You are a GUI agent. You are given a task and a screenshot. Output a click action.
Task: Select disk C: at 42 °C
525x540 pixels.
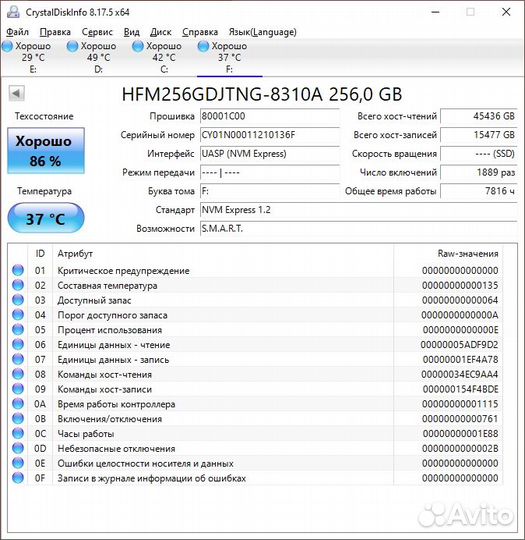[158, 57]
